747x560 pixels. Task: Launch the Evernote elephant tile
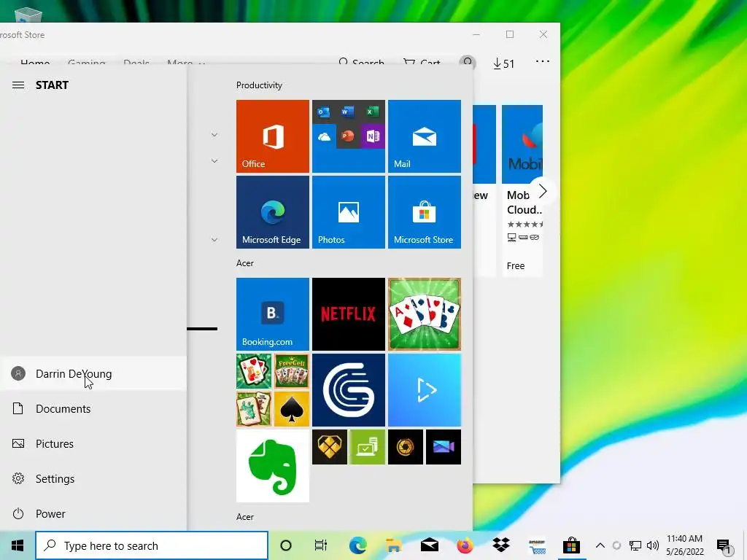coord(273,466)
